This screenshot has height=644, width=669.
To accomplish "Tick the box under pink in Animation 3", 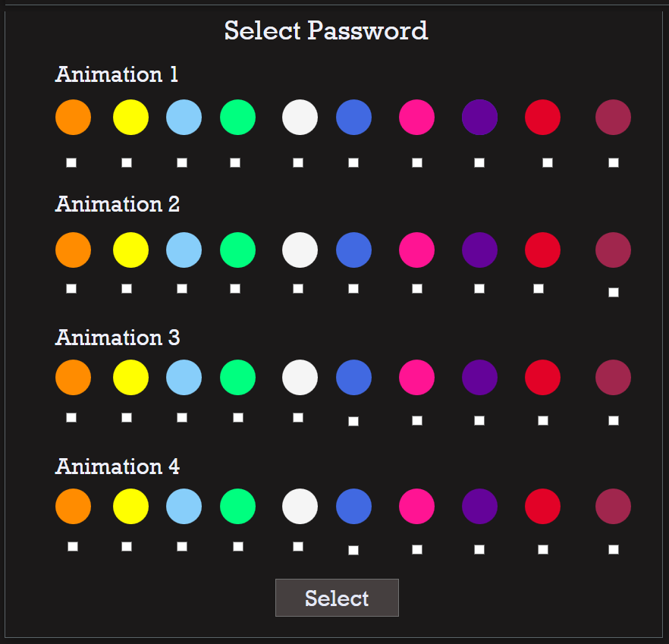I will pos(417,420).
